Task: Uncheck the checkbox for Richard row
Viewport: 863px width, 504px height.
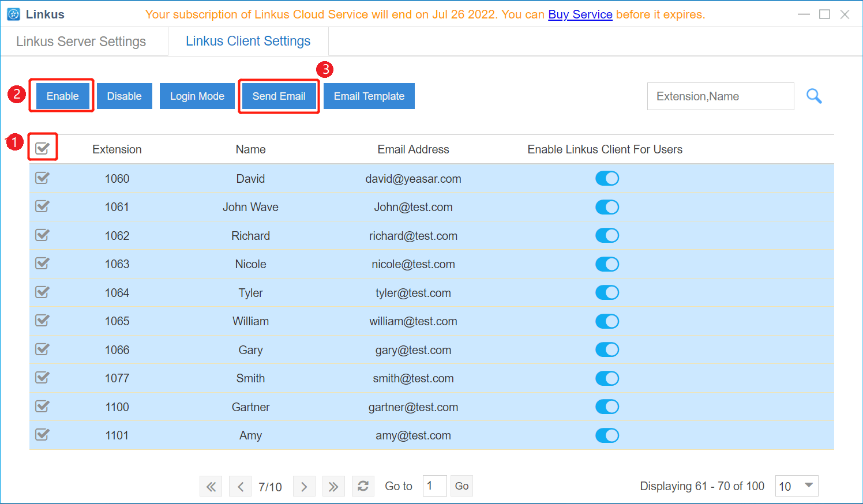Action: [42, 235]
